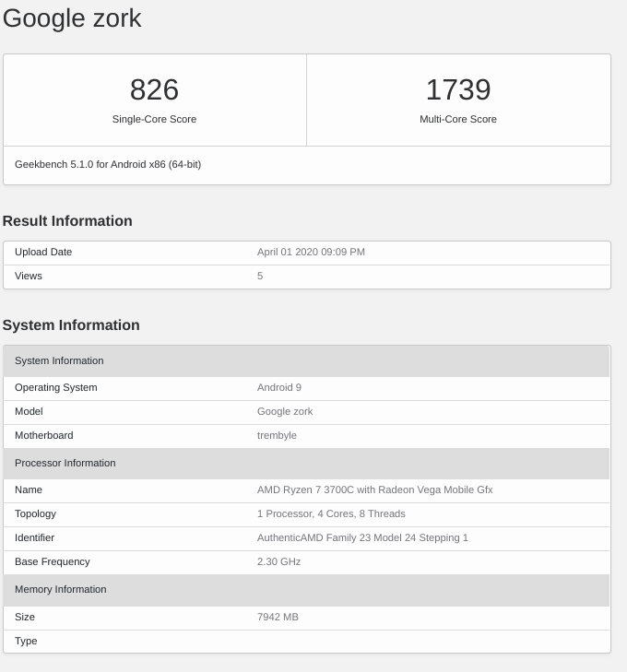Click '1 Processor, 4 Cores, 8 Threads'

click(x=331, y=513)
